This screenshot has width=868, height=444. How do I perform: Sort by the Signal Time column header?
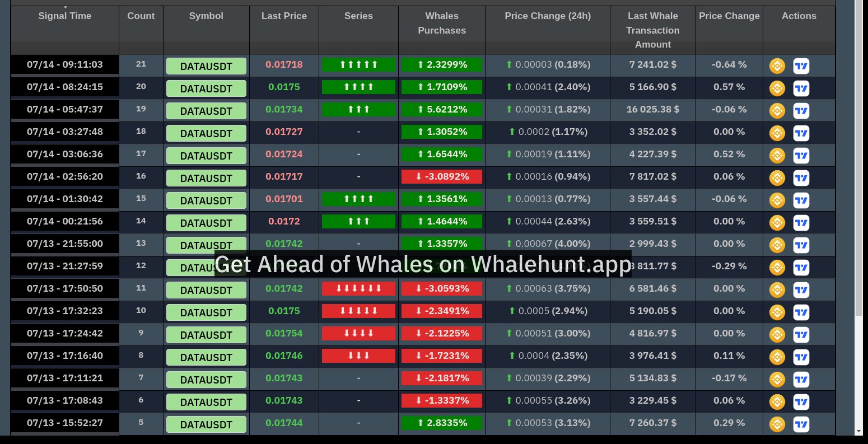(65, 30)
